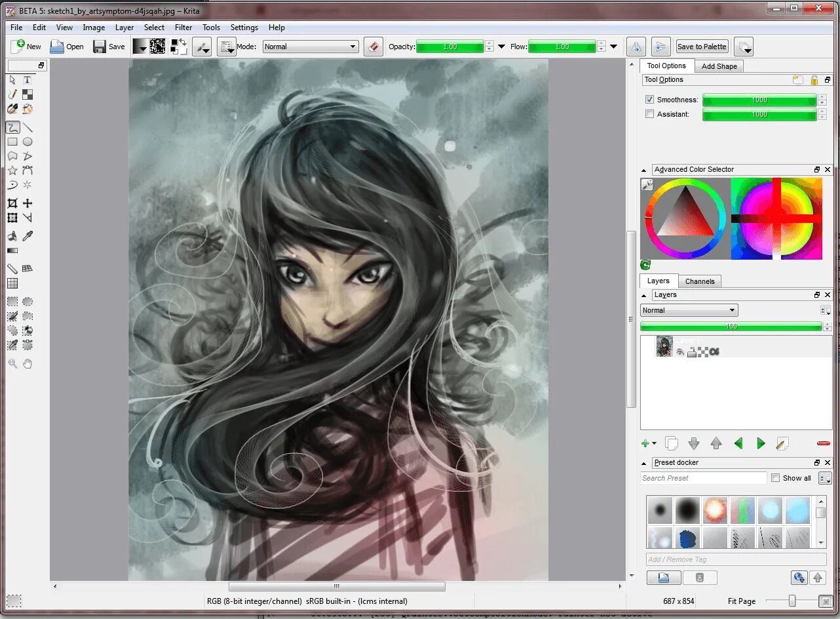Select the move tool with four arrows
The height and width of the screenshot is (619, 840).
click(28, 203)
